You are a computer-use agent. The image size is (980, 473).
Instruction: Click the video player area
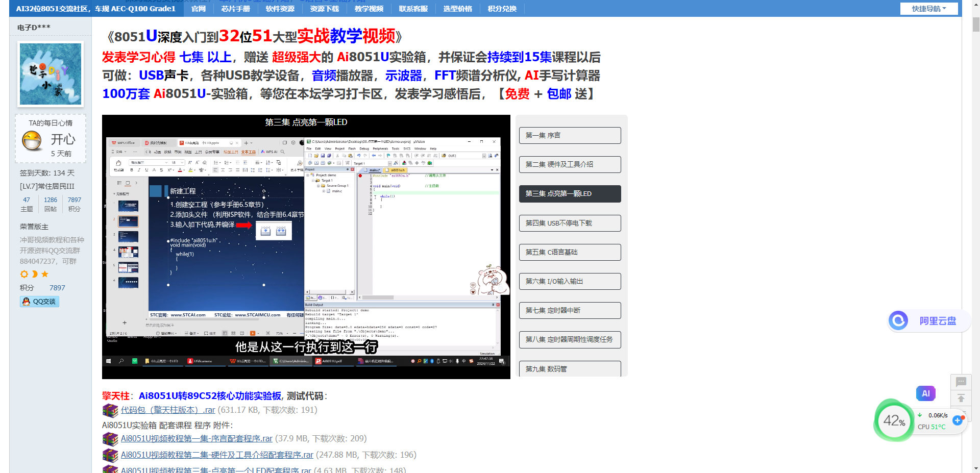click(x=306, y=247)
